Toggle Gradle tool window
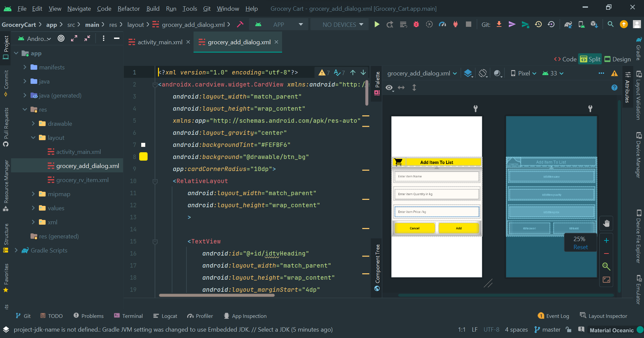644x338 pixels. click(x=639, y=48)
